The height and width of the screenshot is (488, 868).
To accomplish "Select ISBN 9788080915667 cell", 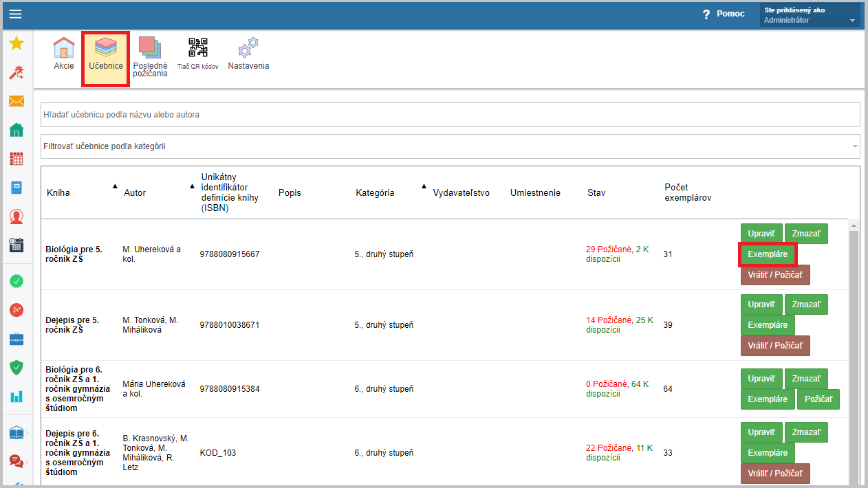I will (230, 254).
